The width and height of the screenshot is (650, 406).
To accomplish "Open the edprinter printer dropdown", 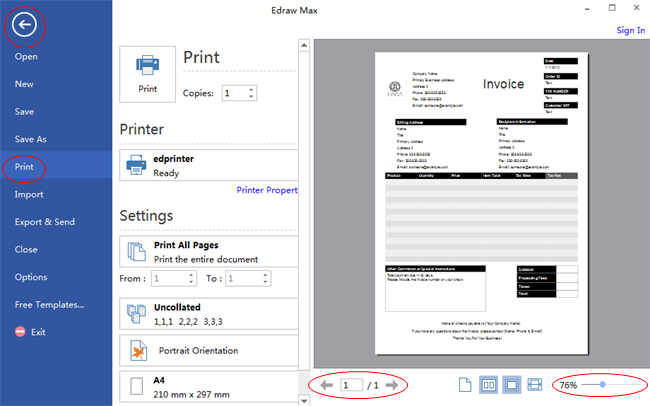I will click(x=208, y=165).
